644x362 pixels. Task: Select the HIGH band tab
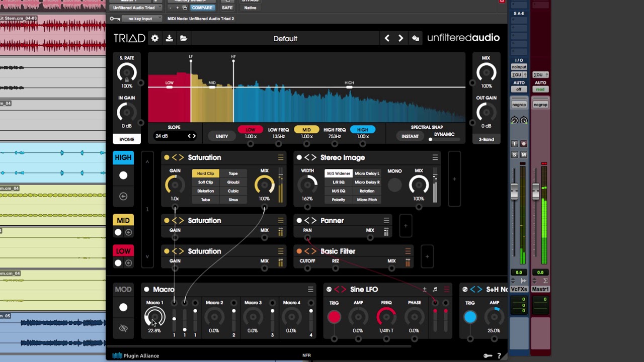[x=123, y=157]
